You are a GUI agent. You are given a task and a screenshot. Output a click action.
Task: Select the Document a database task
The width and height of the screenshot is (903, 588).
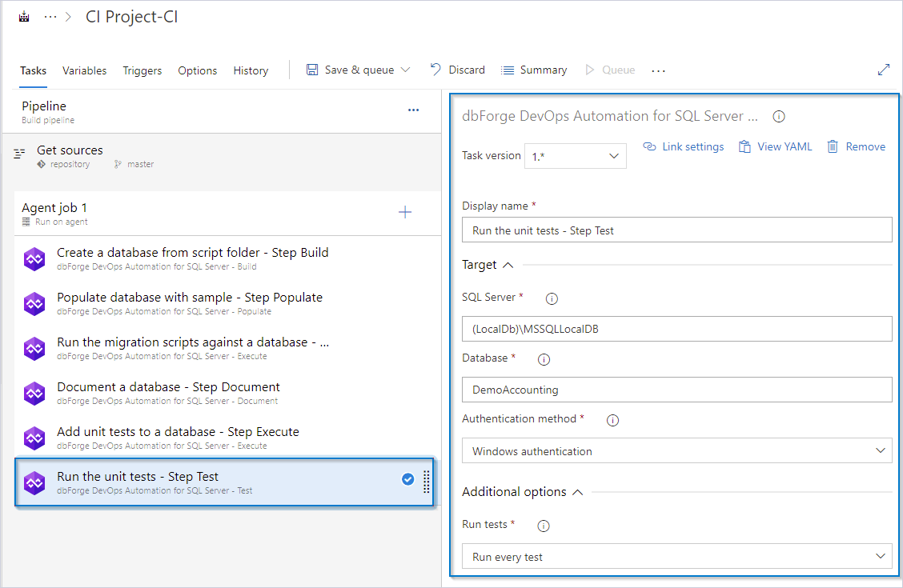(227, 393)
